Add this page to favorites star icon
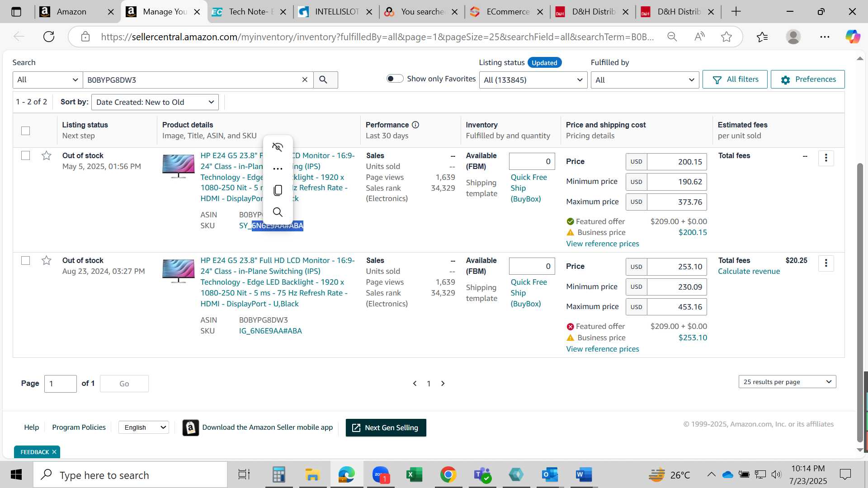Screen dimensions: 868x488 click(726, 37)
